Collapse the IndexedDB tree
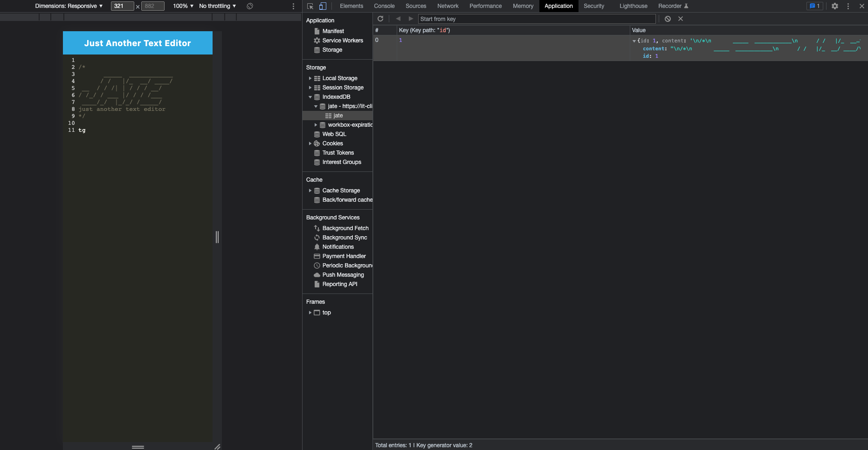The image size is (868, 450). pos(310,97)
